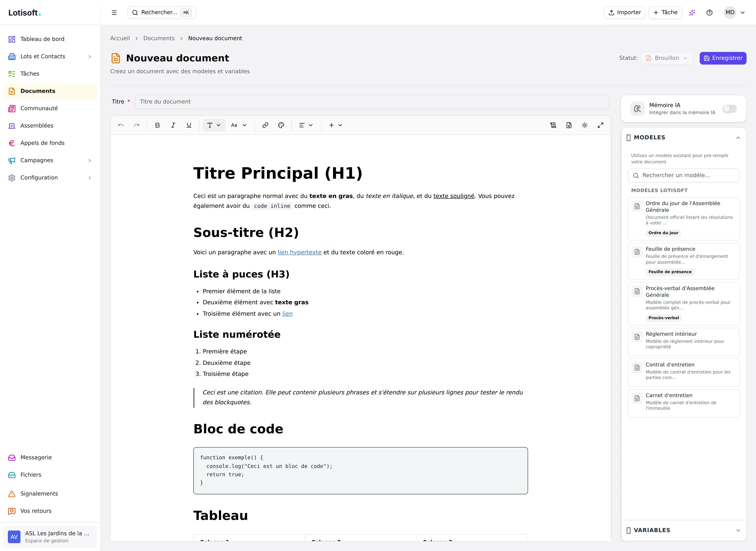756x551 pixels.
Task: Open Assemblées in sidebar
Action: click(x=50, y=126)
